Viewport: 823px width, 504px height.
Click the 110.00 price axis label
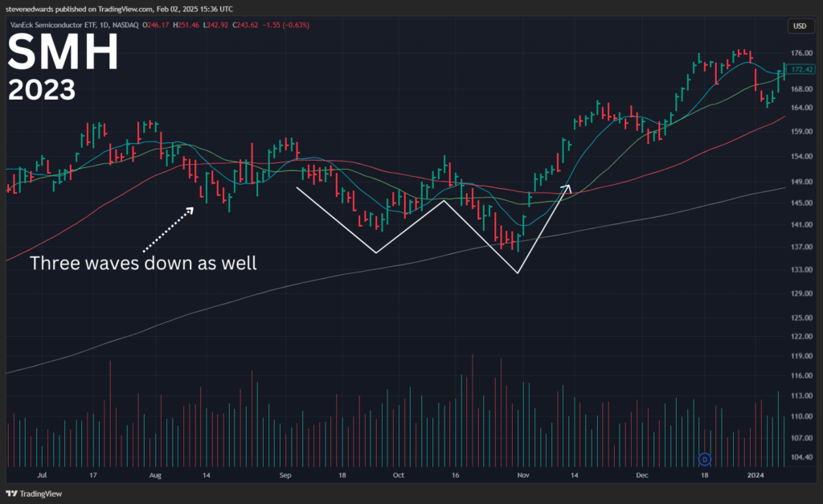coord(801,416)
